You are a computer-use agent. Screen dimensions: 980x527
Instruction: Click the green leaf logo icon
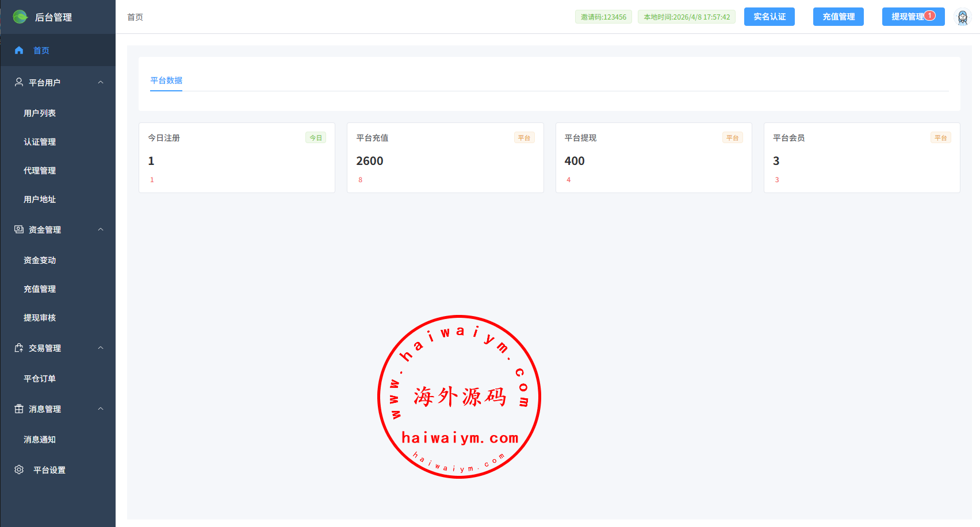[x=20, y=17]
